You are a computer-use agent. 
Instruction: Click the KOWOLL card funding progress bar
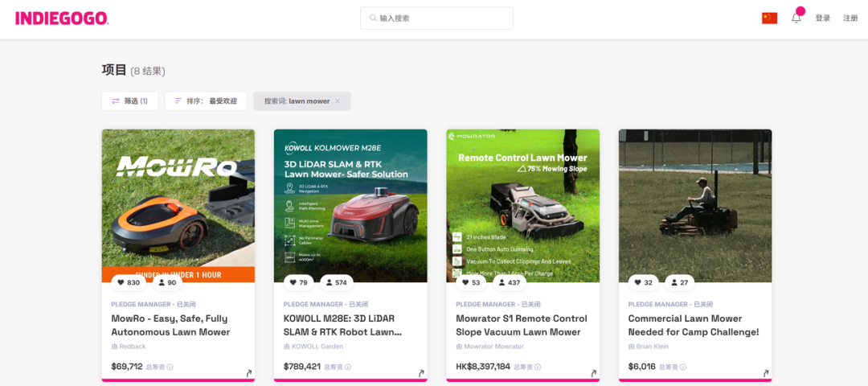pos(350,380)
